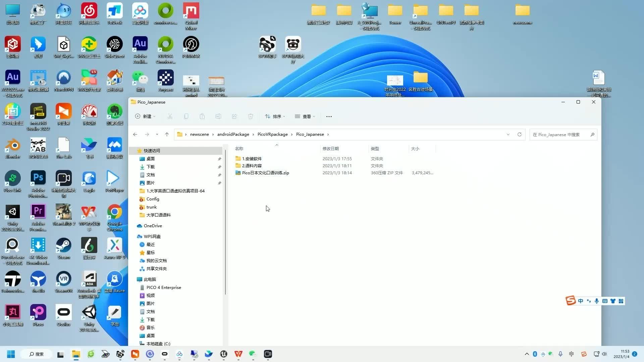Image resolution: width=644 pixels, height=362 pixels.
Task: Click the Refresh icon beside address bar
Action: (520, 134)
